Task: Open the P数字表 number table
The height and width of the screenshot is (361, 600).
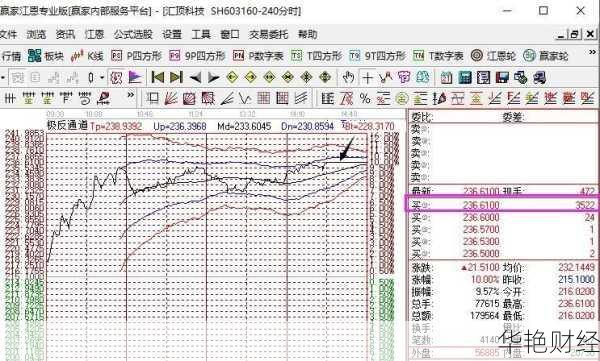Action: tap(258, 56)
